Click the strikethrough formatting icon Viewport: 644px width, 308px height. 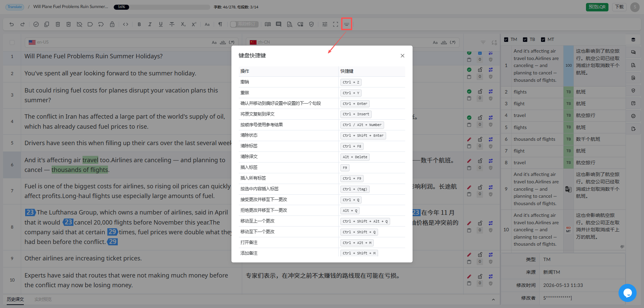coord(172,24)
